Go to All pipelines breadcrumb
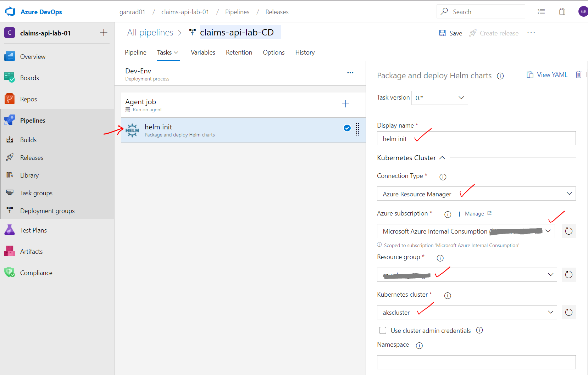This screenshot has width=588, height=375. tap(150, 33)
